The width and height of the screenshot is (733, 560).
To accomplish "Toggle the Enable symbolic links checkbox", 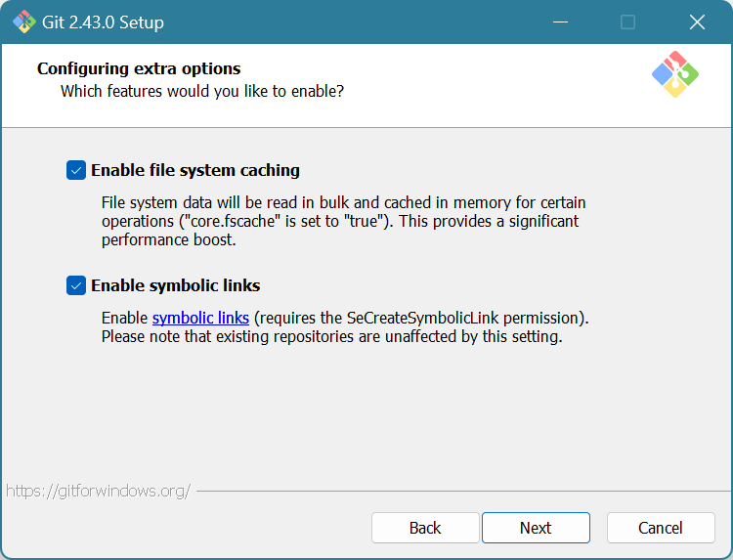I will click(x=76, y=285).
